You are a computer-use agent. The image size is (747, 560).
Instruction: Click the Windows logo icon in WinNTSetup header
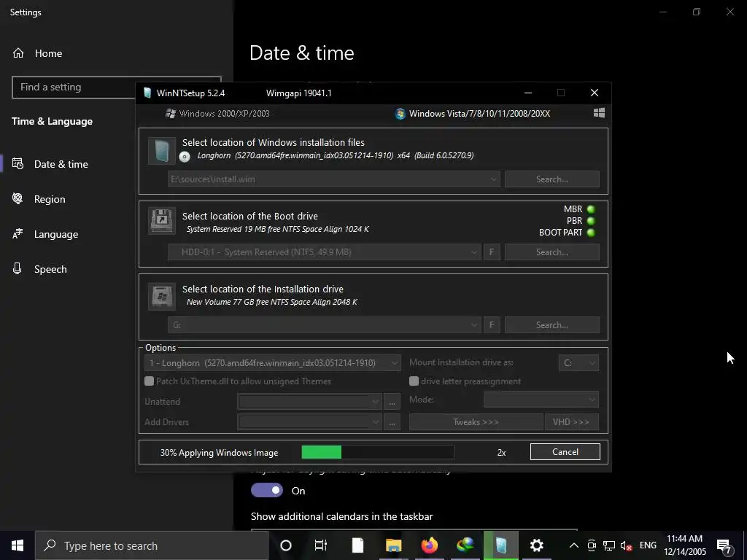click(x=600, y=113)
